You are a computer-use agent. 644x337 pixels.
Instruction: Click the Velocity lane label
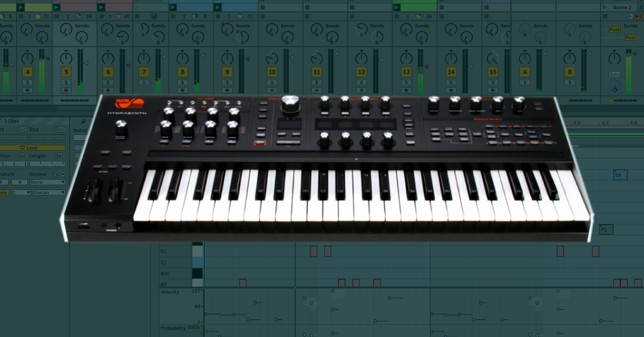(170, 292)
